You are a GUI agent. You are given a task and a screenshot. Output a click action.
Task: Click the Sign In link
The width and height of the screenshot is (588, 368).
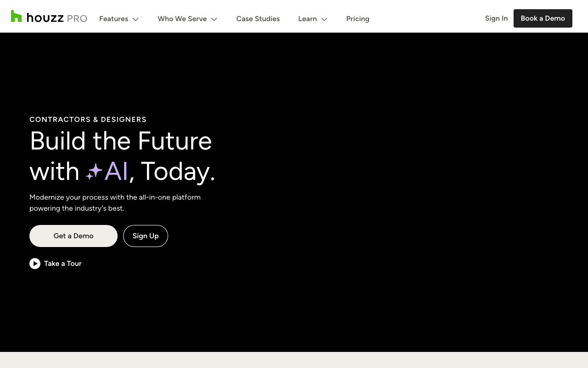pos(497,18)
